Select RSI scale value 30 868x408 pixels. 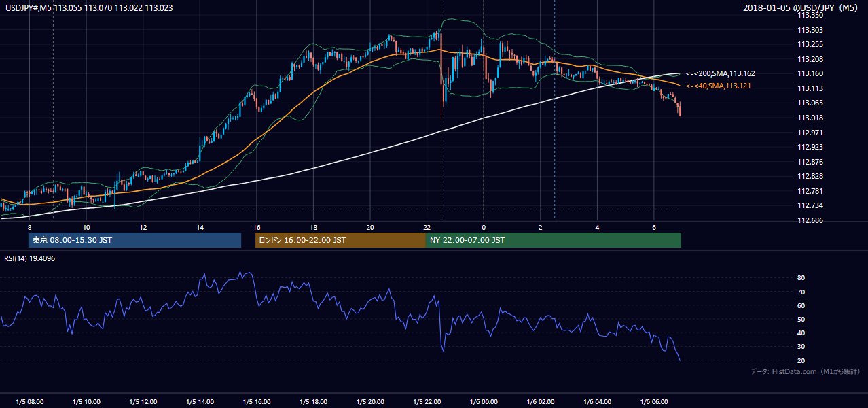pyautogui.click(x=801, y=347)
